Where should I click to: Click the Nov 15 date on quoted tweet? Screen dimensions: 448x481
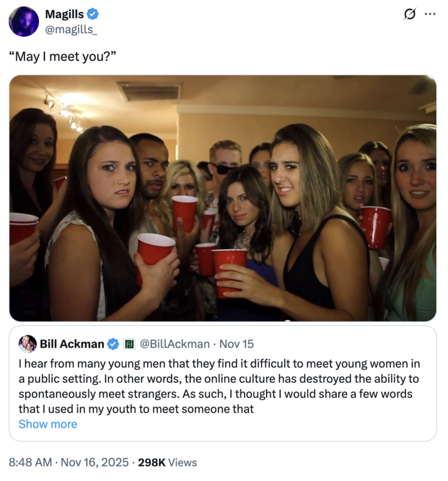[x=237, y=343]
